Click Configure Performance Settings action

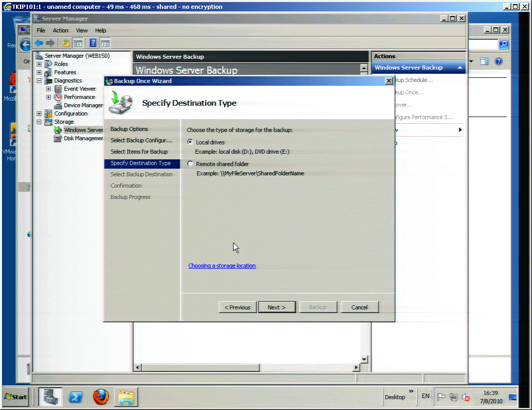click(424, 117)
